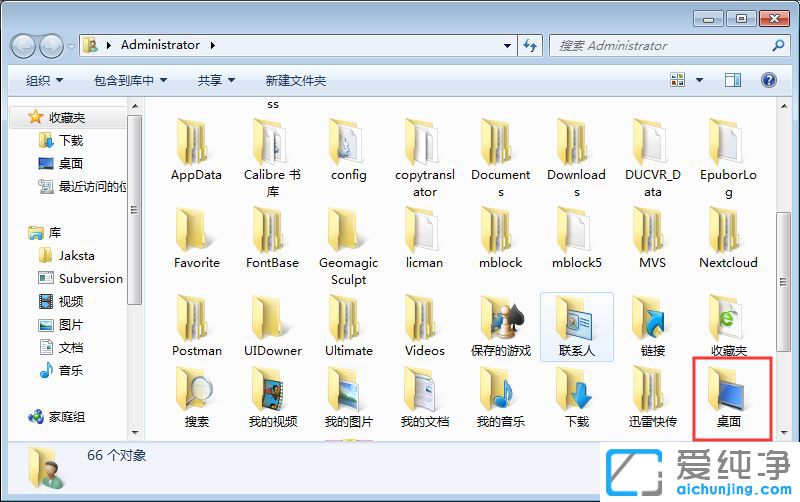This screenshot has height=502, width=800.
Task: Select the Nextcloud folder
Action: point(728,238)
